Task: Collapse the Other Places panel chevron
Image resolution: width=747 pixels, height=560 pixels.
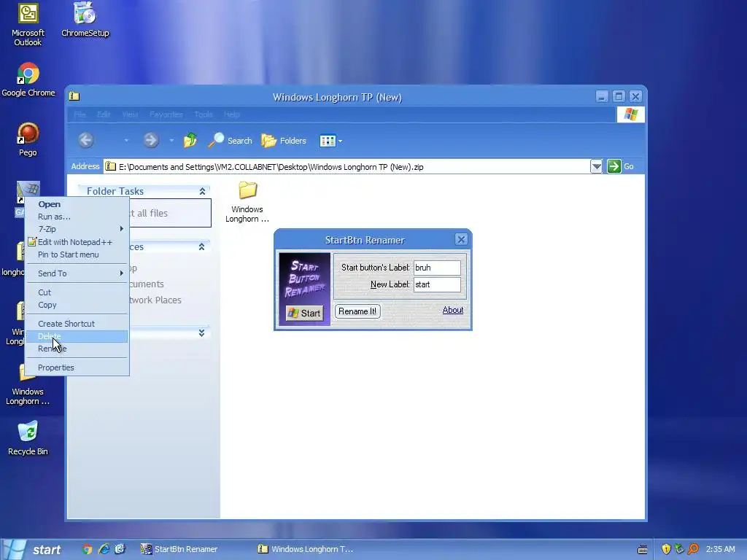Action: tap(201, 246)
